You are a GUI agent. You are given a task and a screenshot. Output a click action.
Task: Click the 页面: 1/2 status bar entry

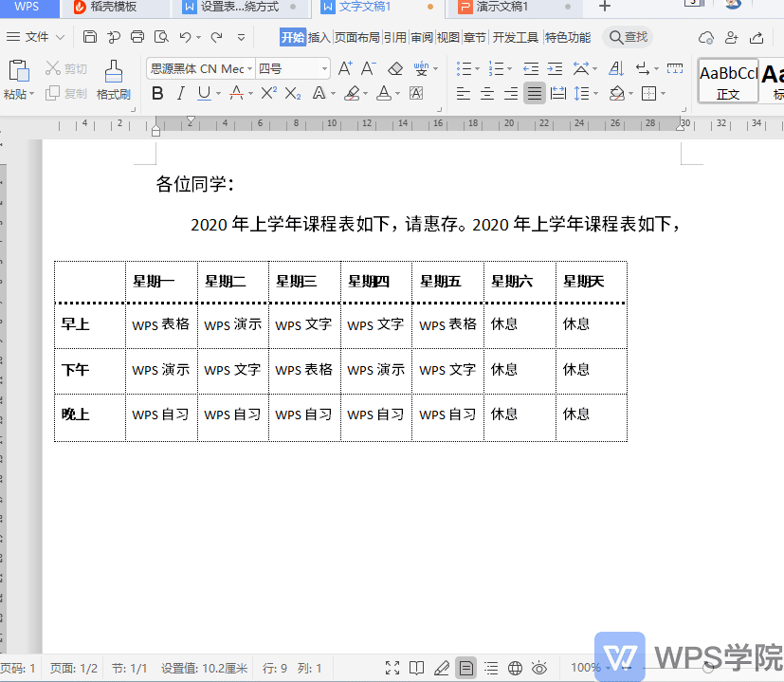pyautogui.click(x=74, y=668)
